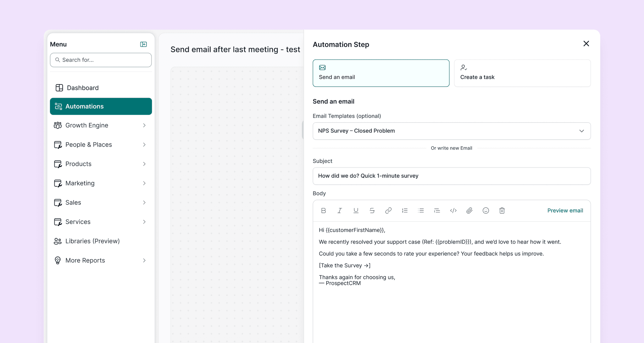Attach a file using the paperclip icon
644x343 pixels.
click(x=469, y=210)
